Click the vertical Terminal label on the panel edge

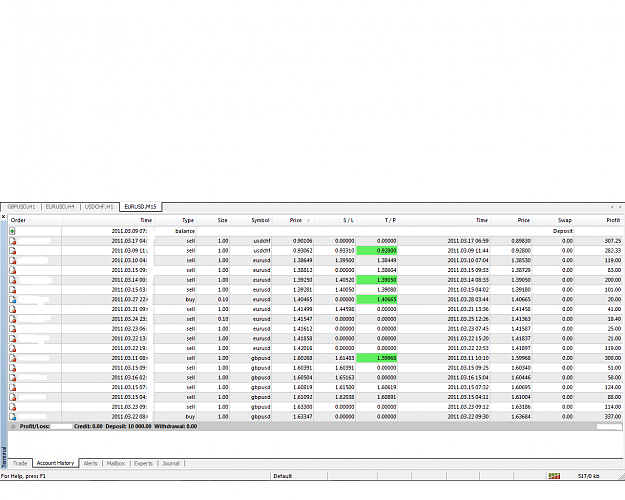point(4,457)
